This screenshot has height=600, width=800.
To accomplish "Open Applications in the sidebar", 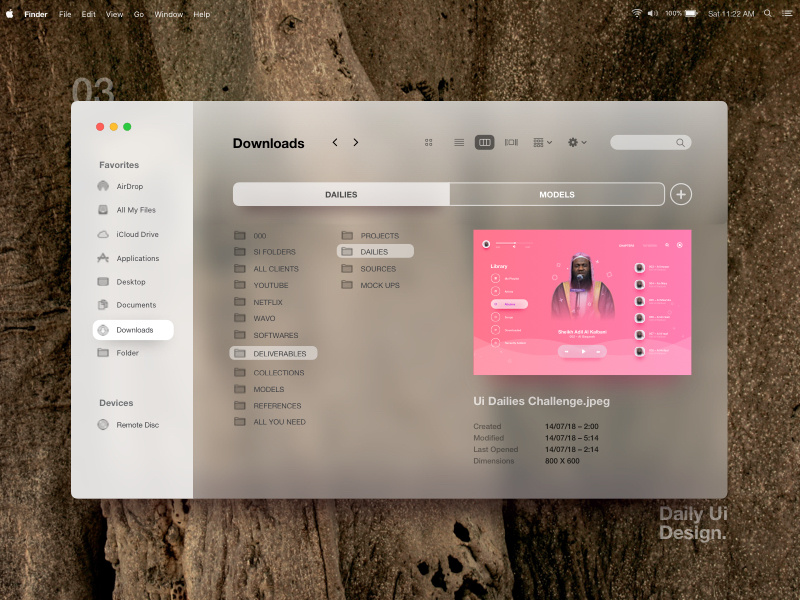I will [x=128, y=258].
